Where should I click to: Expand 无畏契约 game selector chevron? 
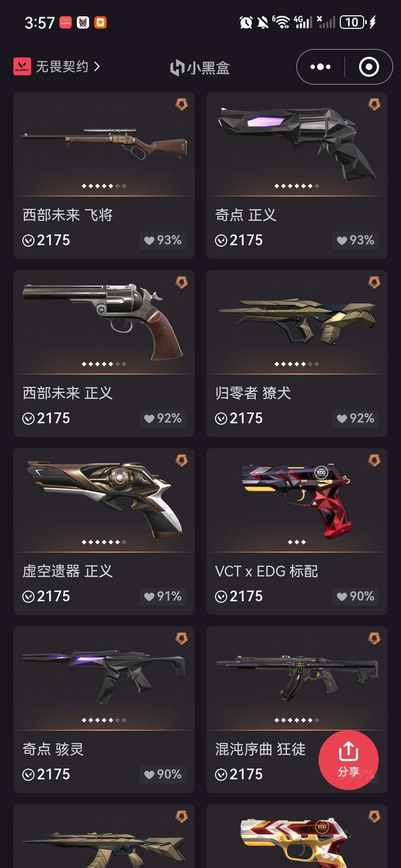[x=97, y=67]
